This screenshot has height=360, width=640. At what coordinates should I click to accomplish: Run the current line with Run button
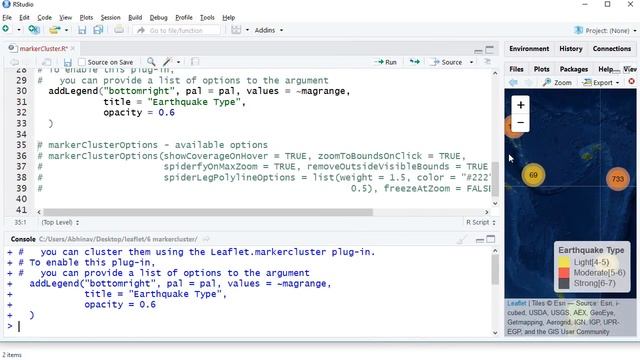tap(386, 62)
